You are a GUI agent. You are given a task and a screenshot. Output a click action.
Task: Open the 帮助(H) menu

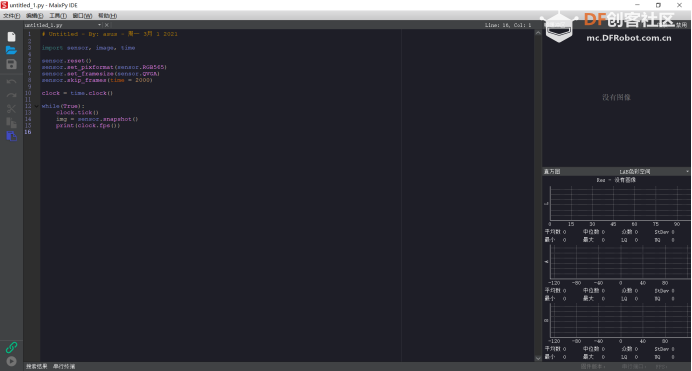(107, 16)
